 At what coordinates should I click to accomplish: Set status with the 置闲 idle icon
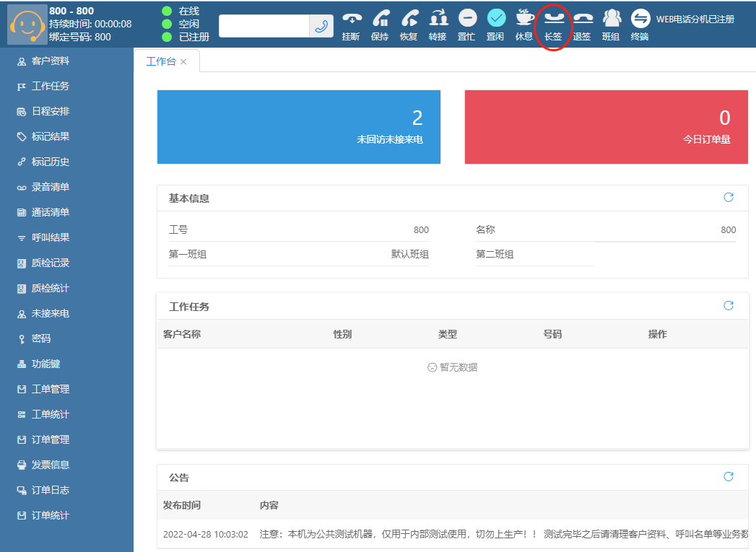pos(496,19)
